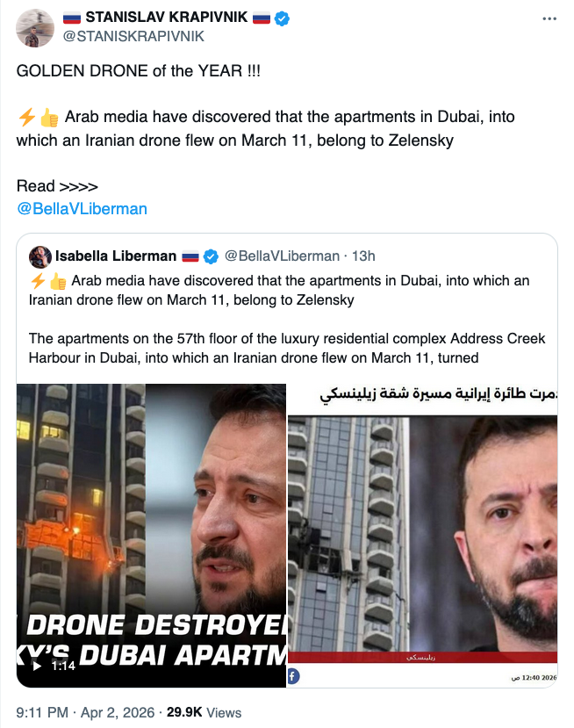
Task: Click the blue verified badge beside STANISLAV KRAPIVNIK
Action: [x=282, y=18]
